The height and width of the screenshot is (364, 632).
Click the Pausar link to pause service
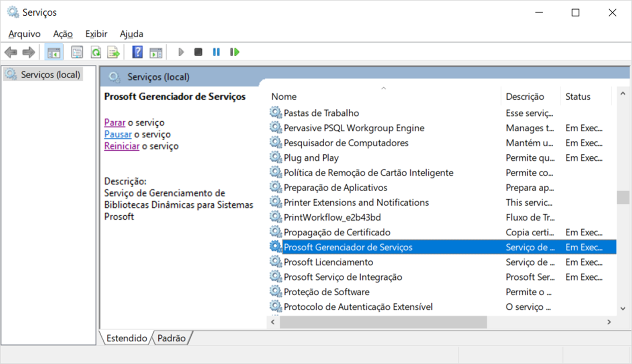[118, 134]
